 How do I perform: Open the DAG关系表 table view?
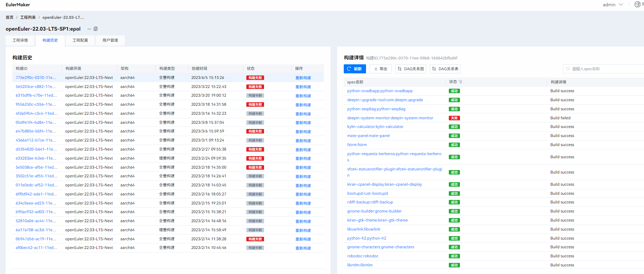[x=445, y=69]
